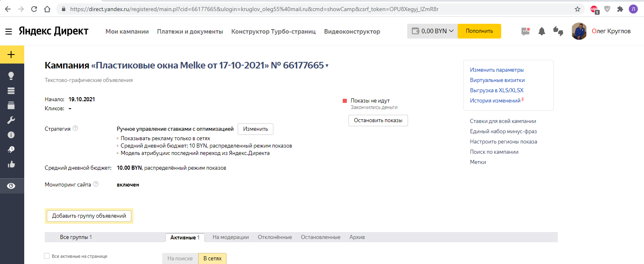
Task: Switch to Все группы tab
Action: point(76,237)
